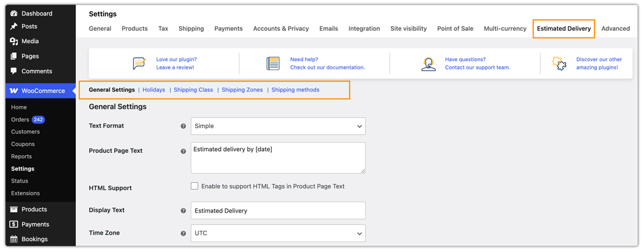644x252 pixels.
Task: Switch to the Products settings tab
Action: pyautogui.click(x=135, y=29)
